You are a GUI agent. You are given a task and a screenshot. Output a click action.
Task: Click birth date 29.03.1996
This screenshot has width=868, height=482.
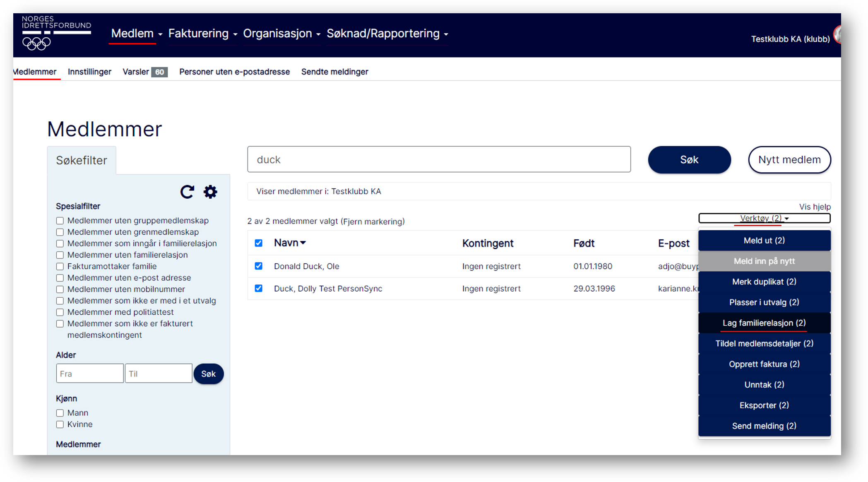(x=594, y=289)
